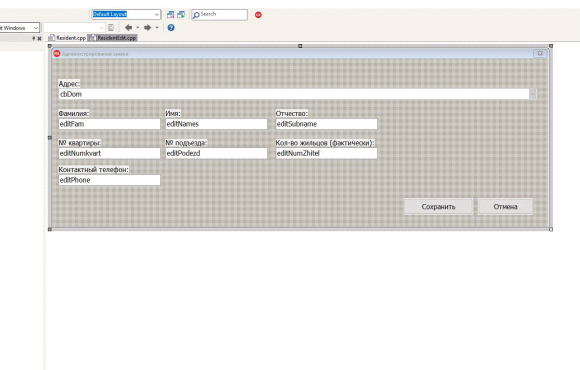This screenshot has height=370, width=580.
Task: Click the Set Debug Desktop icon
Action: click(x=181, y=14)
